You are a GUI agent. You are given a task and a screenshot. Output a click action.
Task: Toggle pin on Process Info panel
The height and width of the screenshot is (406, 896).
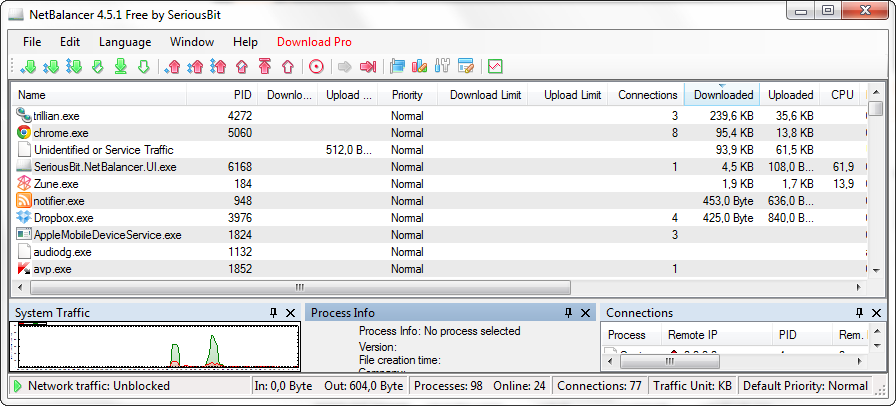[x=568, y=313]
